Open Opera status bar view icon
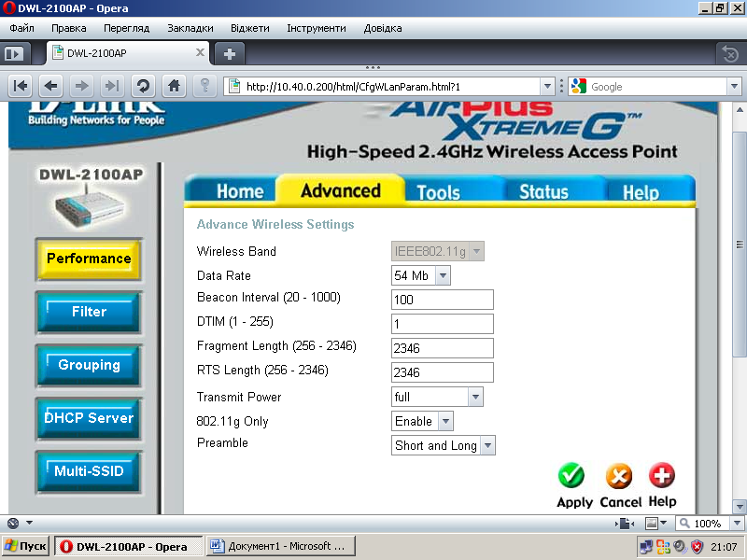 [x=13, y=524]
